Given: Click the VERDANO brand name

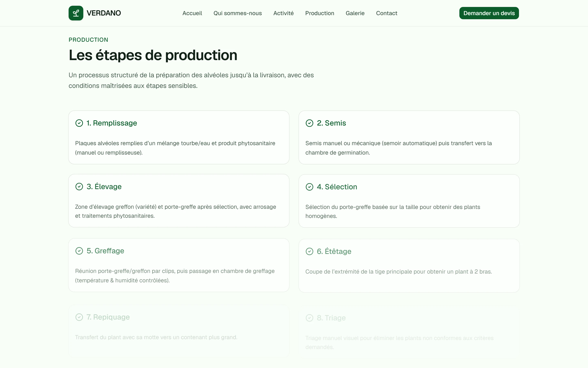Looking at the screenshot, I should (104, 13).
